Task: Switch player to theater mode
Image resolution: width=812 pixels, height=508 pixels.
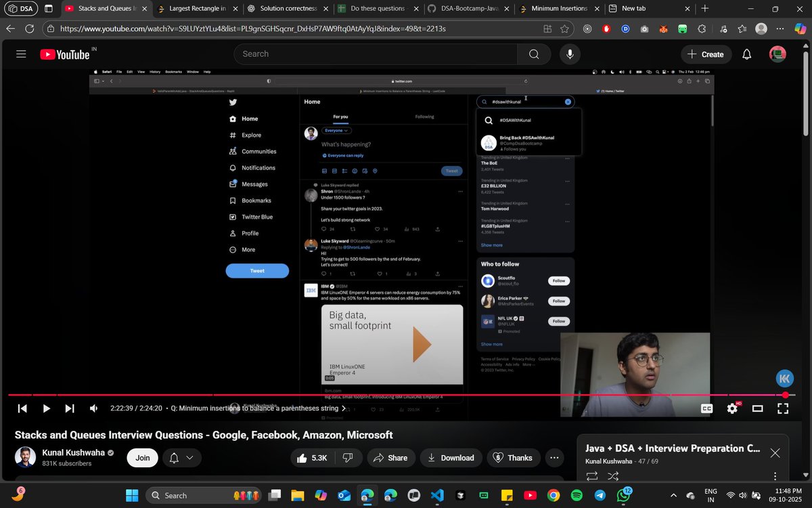Action: [758, 408]
